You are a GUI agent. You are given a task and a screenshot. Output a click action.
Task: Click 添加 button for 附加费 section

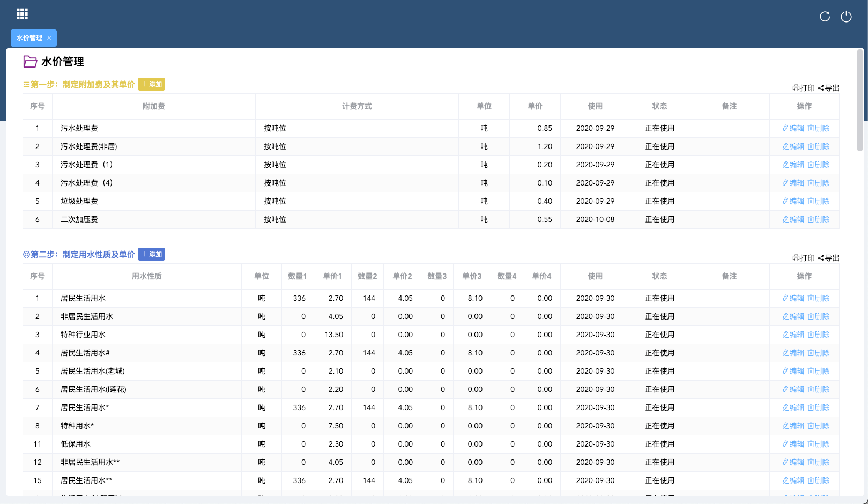[151, 84]
